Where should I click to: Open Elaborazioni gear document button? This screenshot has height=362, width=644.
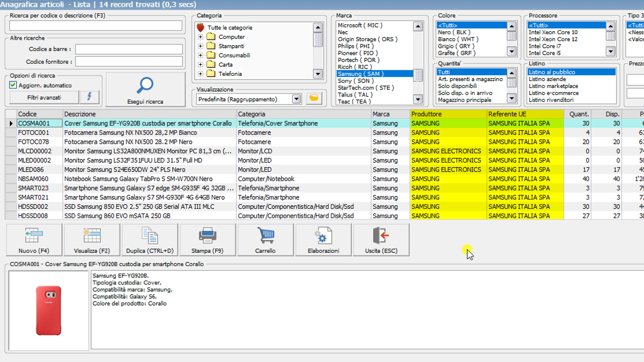coord(323,240)
